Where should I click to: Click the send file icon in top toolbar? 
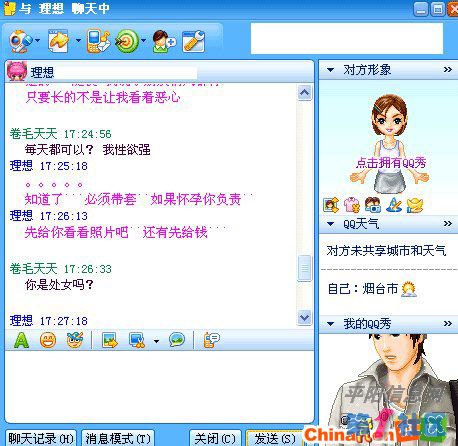coord(59,41)
